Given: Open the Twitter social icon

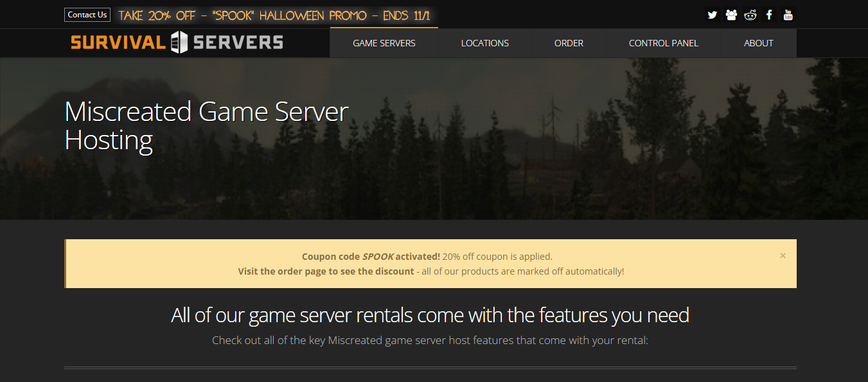Looking at the screenshot, I should tap(712, 15).
